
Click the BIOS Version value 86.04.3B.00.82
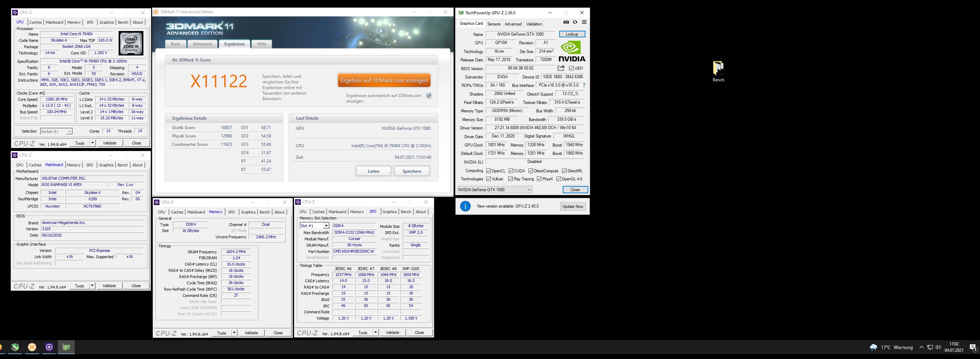tap(521, 68)
